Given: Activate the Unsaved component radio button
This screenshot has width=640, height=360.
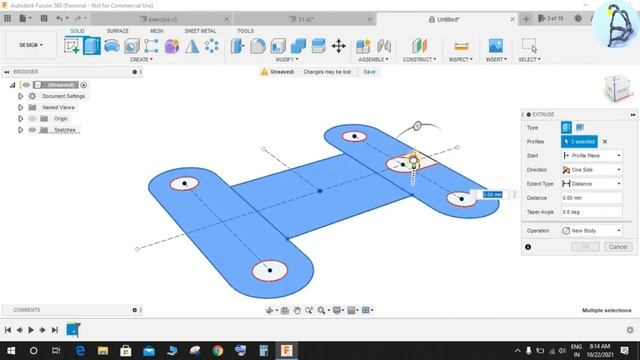Looking at the screenshot, I should [84, 85].
